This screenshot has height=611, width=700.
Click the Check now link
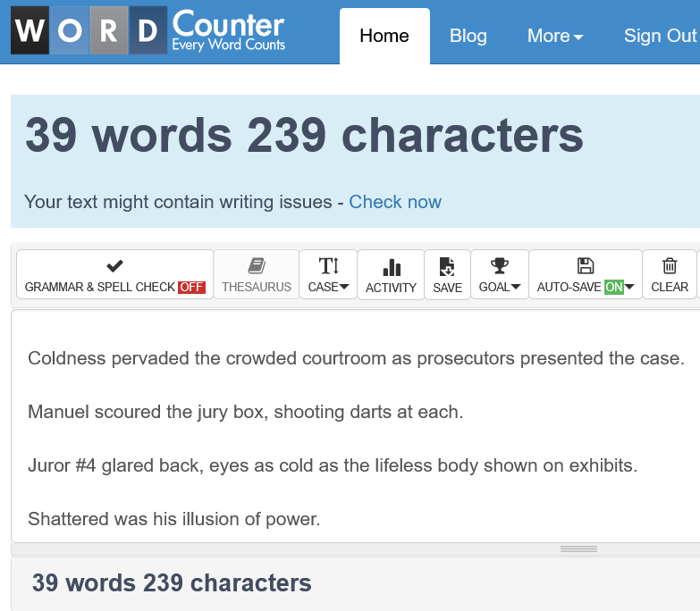tap(395, 202)
